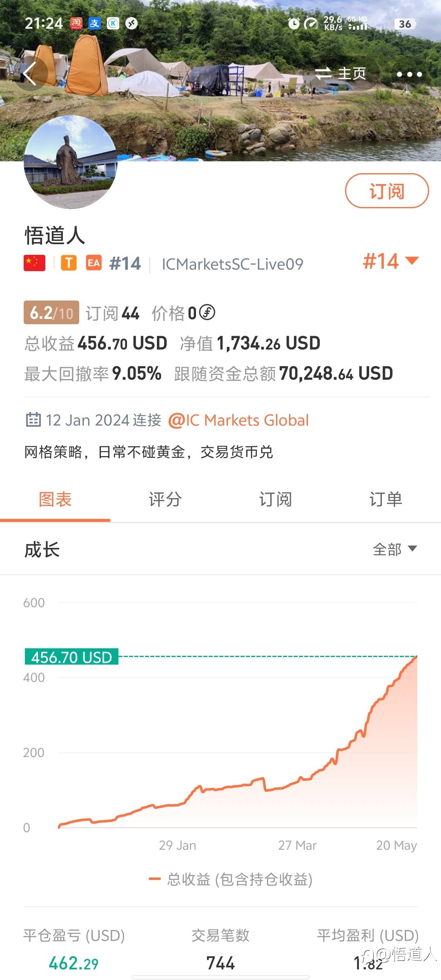
Task: Tap the orange T trader badge
Action: point(69,263)
